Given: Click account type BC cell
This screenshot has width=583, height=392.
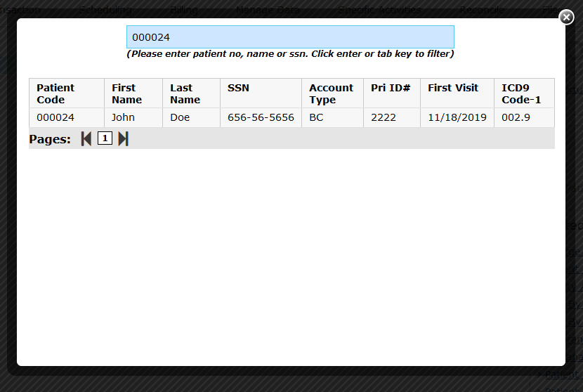Looking at the screenshot, I should pos(316,117).
